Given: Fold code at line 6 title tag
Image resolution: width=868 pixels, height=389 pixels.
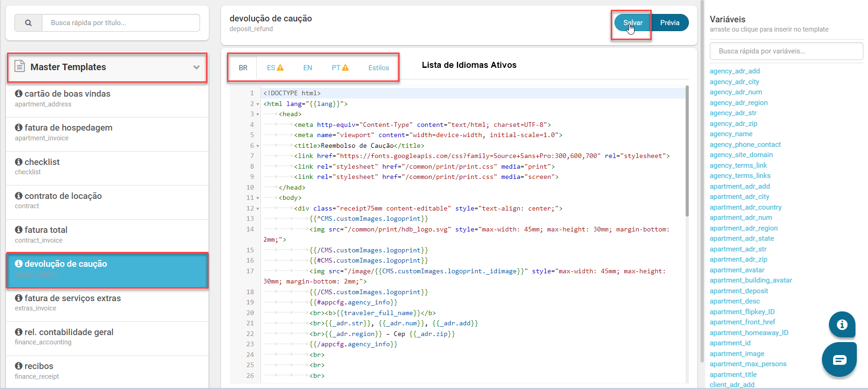Looking at the screenshot, I should (258, 146).
